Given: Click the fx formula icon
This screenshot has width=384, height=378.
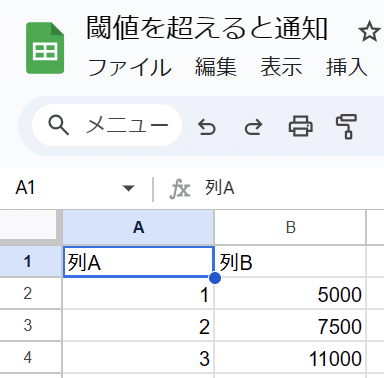Looking at the screenshot, I should 180,189.
